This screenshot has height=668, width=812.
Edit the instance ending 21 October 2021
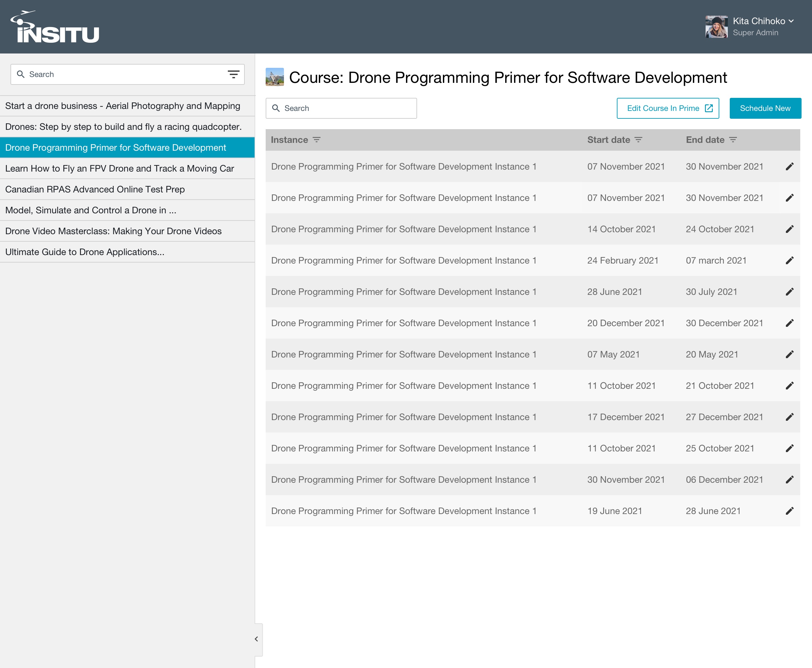[x=790, y=386]
